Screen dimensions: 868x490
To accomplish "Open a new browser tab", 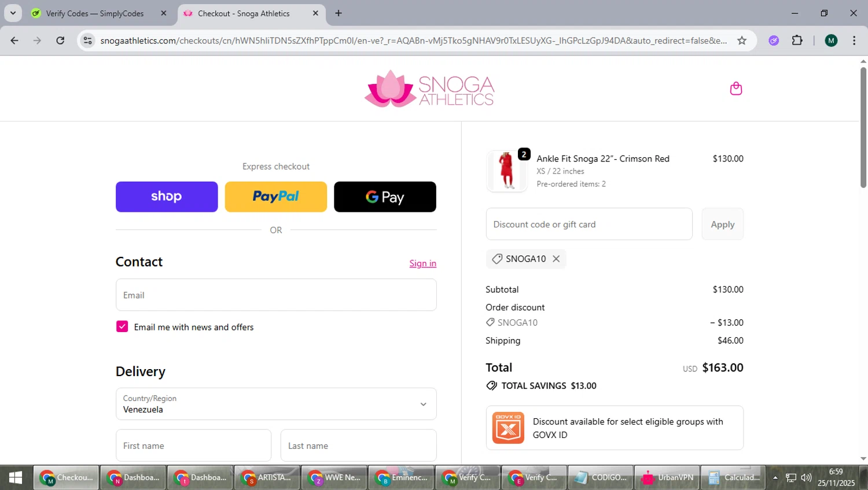I will (x=339, y=13).
